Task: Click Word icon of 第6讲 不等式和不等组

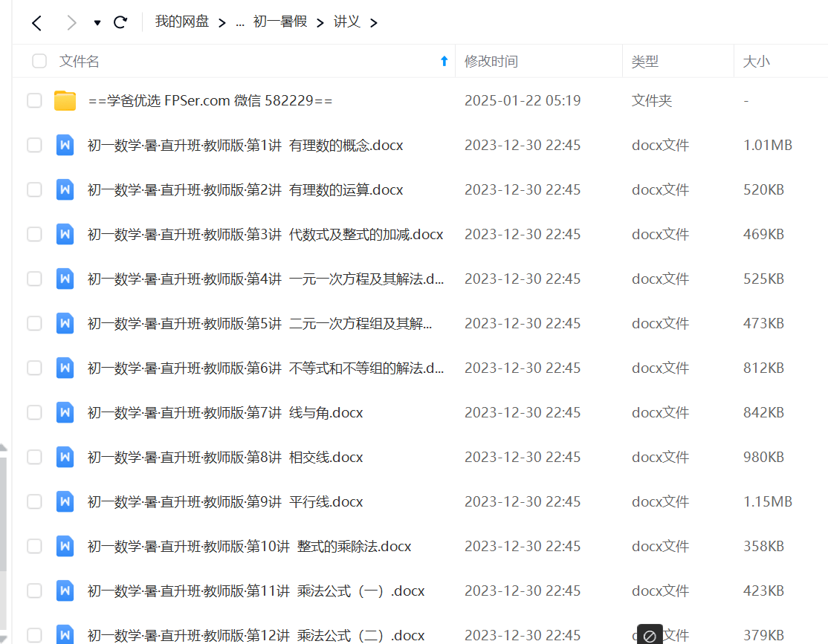Action: click(x=65, y=368)
